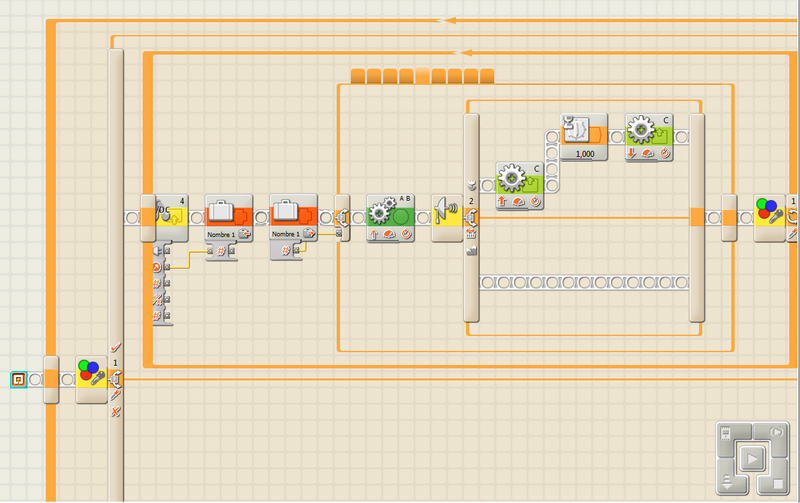Click the program starting point icon
This screenshot has height=503, width=800.
18,379
